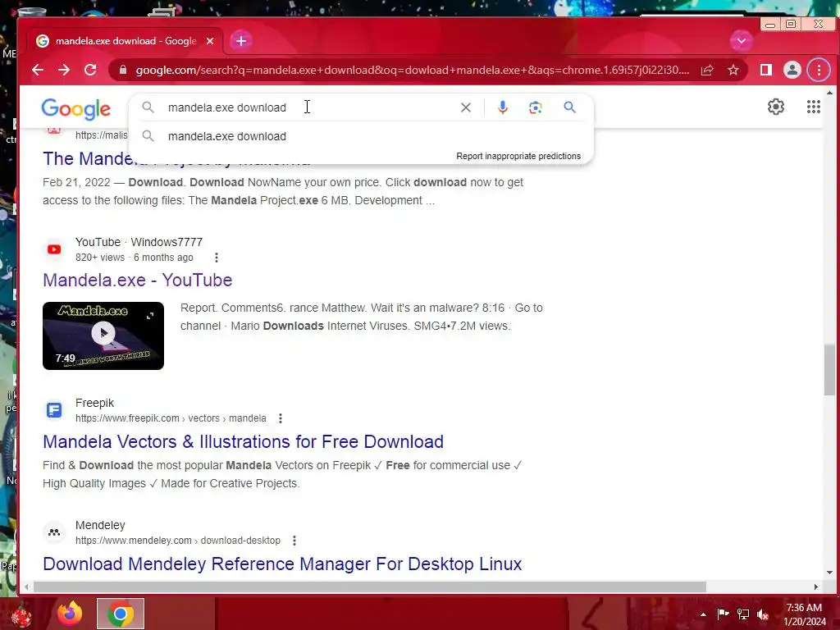
Task: Click the freepik.com vectors mandela URL
Action: click(171, 418)
